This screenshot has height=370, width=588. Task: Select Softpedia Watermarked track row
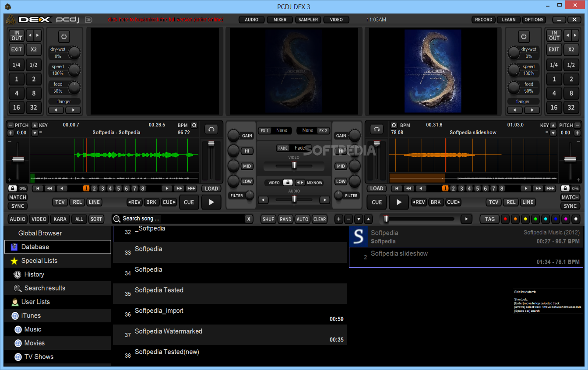(230, 335)
